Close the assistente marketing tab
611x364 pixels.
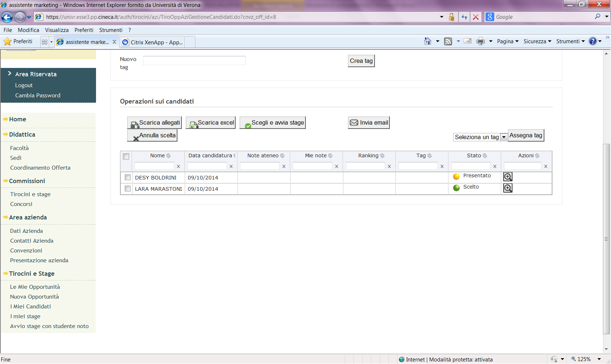[114, 42]
